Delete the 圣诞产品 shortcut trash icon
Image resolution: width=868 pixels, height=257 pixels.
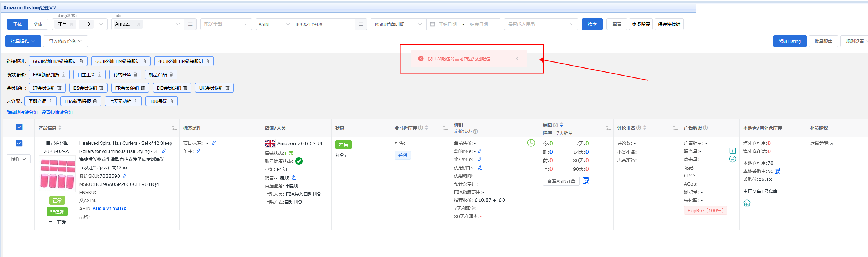click(x=51, y=101)
